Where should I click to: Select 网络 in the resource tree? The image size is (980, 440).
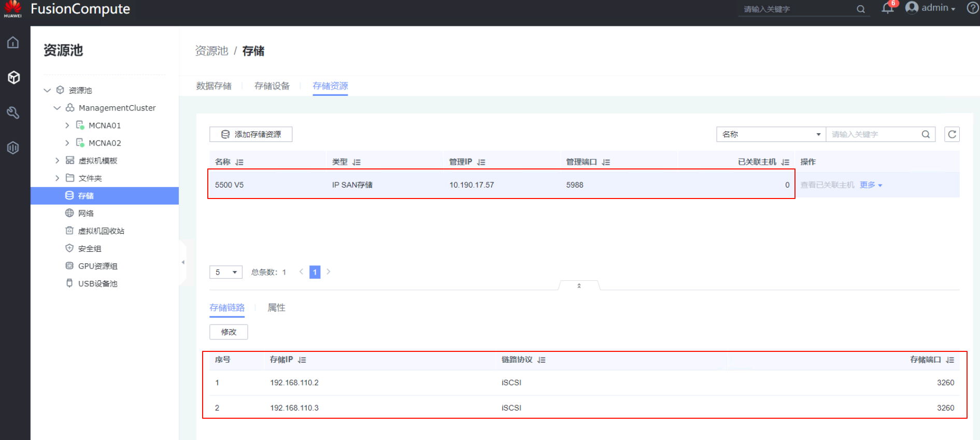86,213
